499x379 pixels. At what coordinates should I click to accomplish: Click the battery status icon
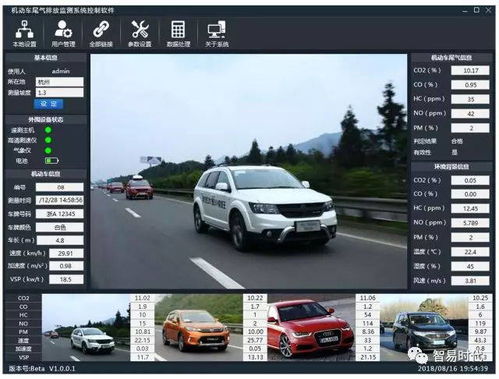coord(51,161)
